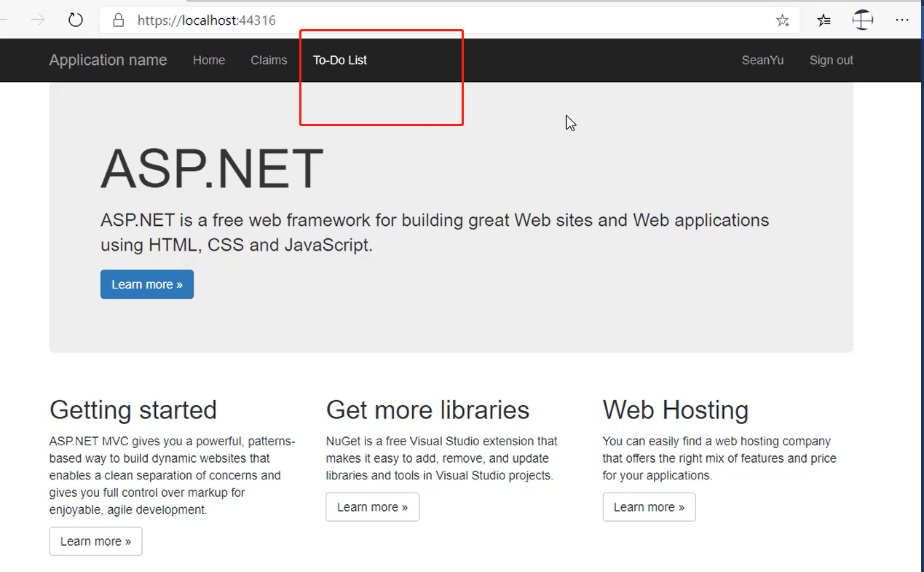Click the blue Learn more button
The image size is (924, 572).
[x=147, y=284]
